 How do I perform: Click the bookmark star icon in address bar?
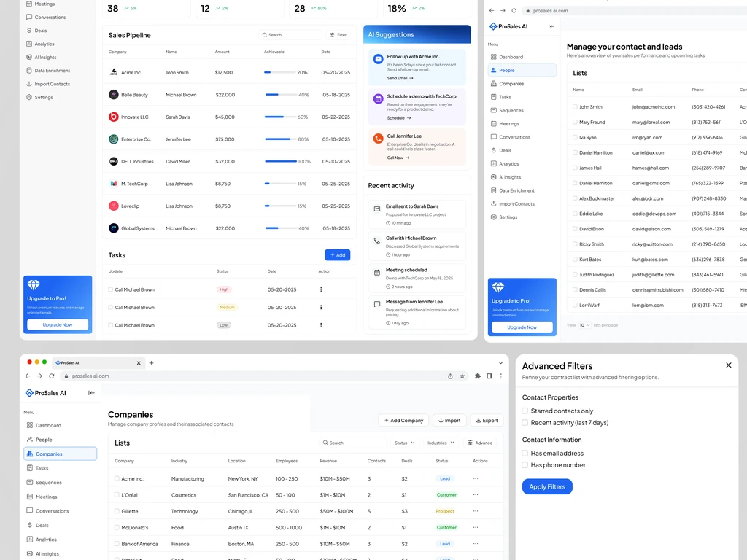tap(462, 376)
